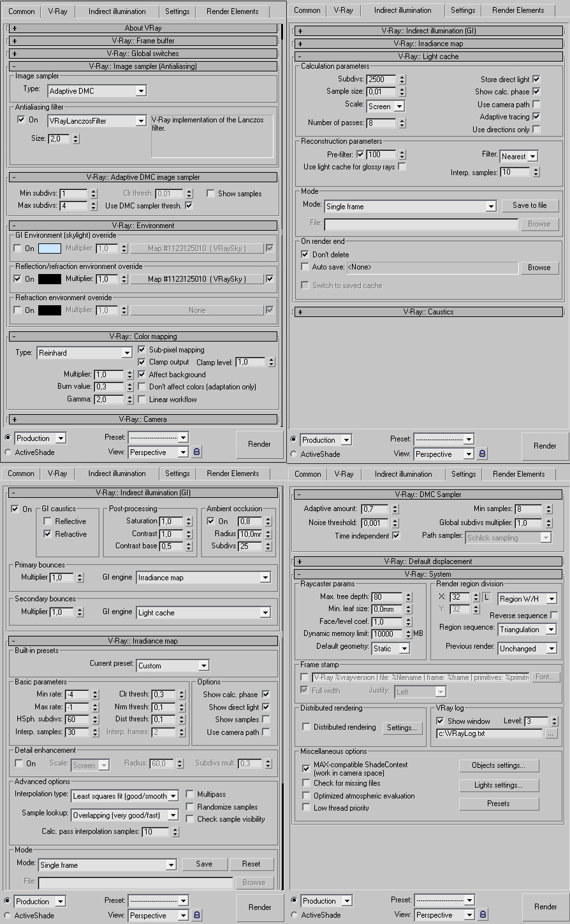Click the lock view icon in the DMC Sampler panel
Image resolution: width=570 pixels, height=924 pixels.
(483, 914)
